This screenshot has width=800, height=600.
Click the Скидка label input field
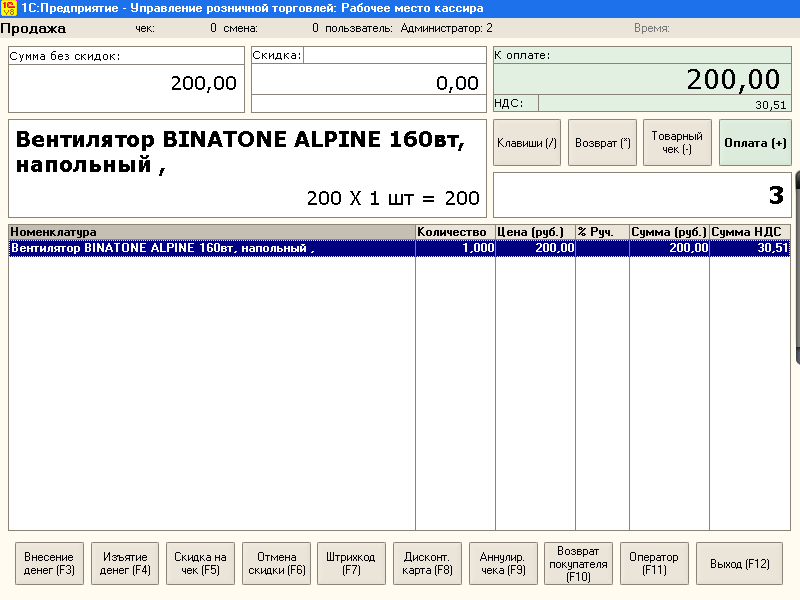pyautogui.click(x=394, y=55)
